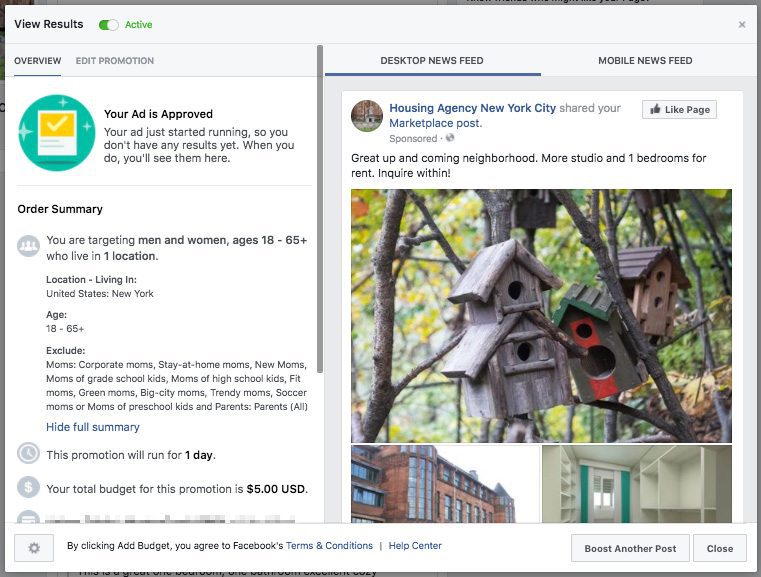Open the Overview tab
This screenshot has height=577, width=761.
pos(37,61)
